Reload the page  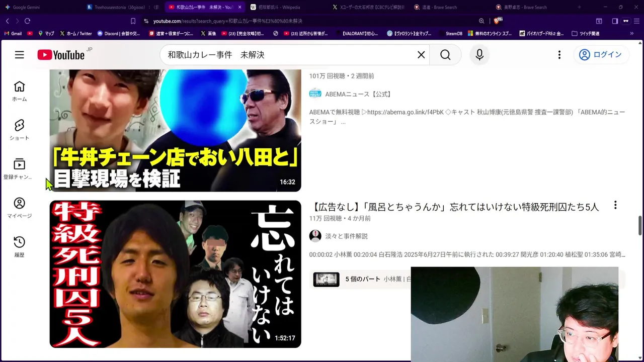click(x=27, y=21)
